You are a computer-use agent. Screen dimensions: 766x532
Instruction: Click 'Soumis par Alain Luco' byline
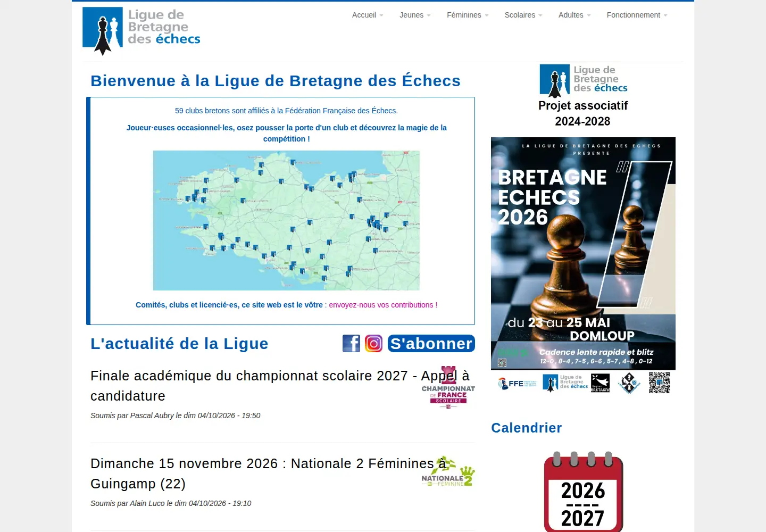[x=171, y=503]
